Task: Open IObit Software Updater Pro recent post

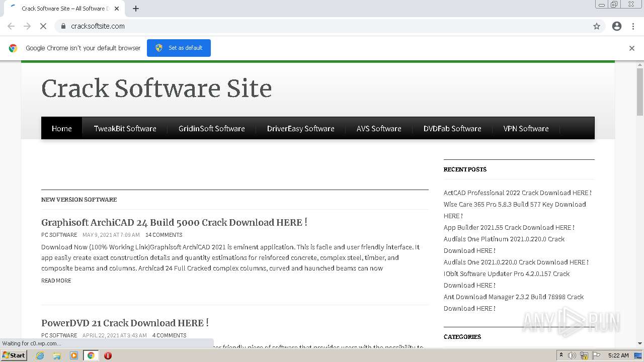Action: click(507, 279)
